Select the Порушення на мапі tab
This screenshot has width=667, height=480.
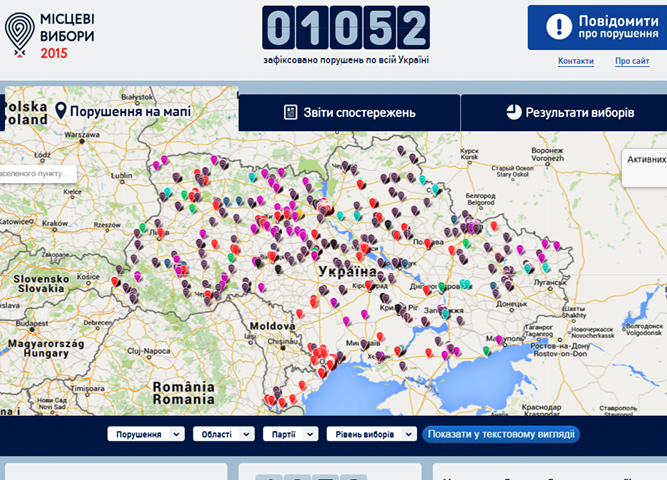122,110
